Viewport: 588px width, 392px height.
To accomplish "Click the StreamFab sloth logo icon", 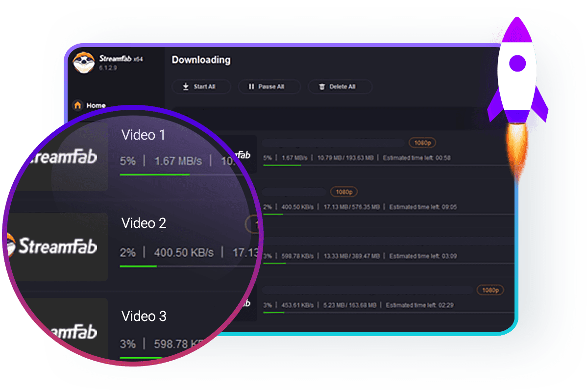I will [83, 62].
